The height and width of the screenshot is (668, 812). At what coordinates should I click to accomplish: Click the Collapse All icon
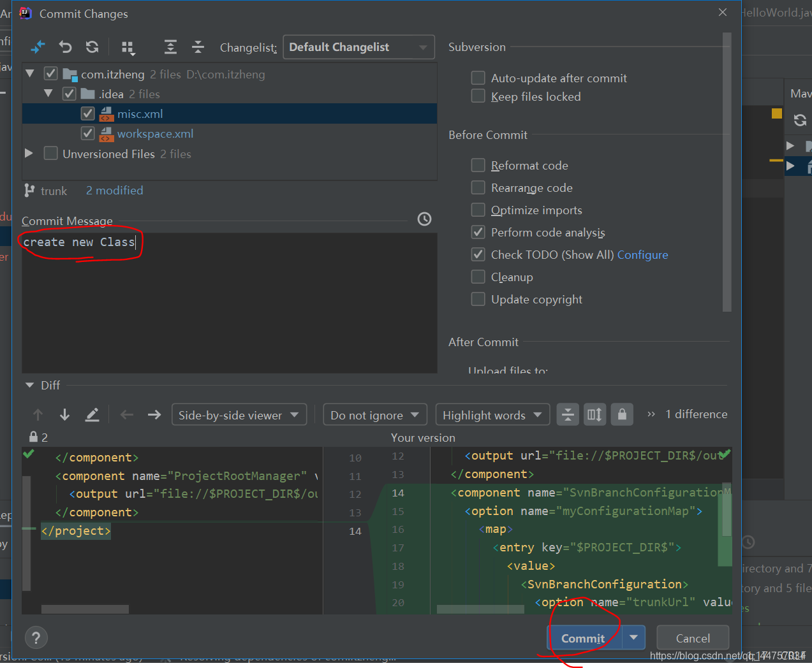(198, 47)
